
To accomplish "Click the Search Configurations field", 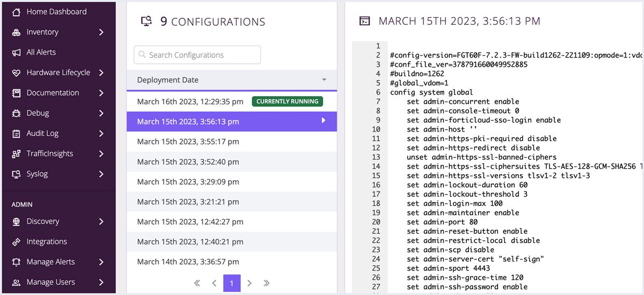I will (x=197, y=55).
